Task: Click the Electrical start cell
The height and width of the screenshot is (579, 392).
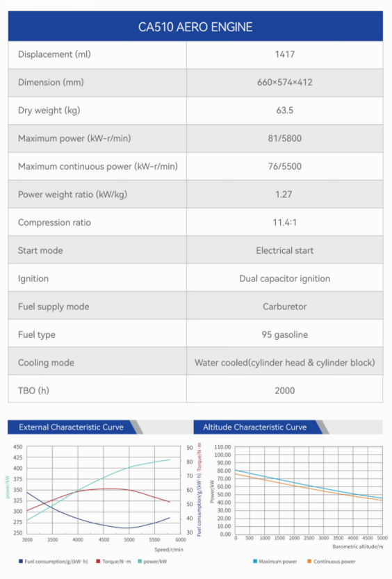Action: [x=284, y=250]
